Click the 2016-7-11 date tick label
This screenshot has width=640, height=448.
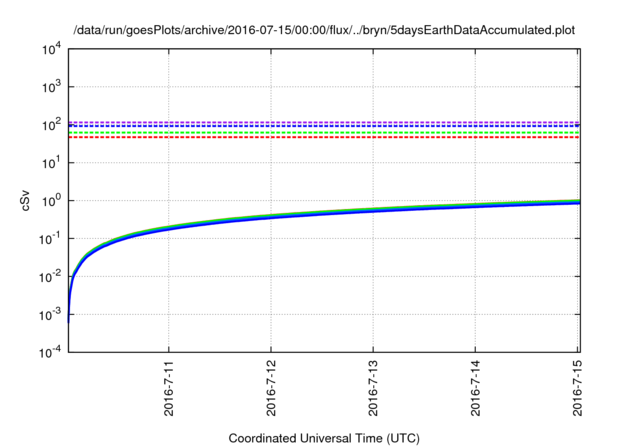coord(169,388)
